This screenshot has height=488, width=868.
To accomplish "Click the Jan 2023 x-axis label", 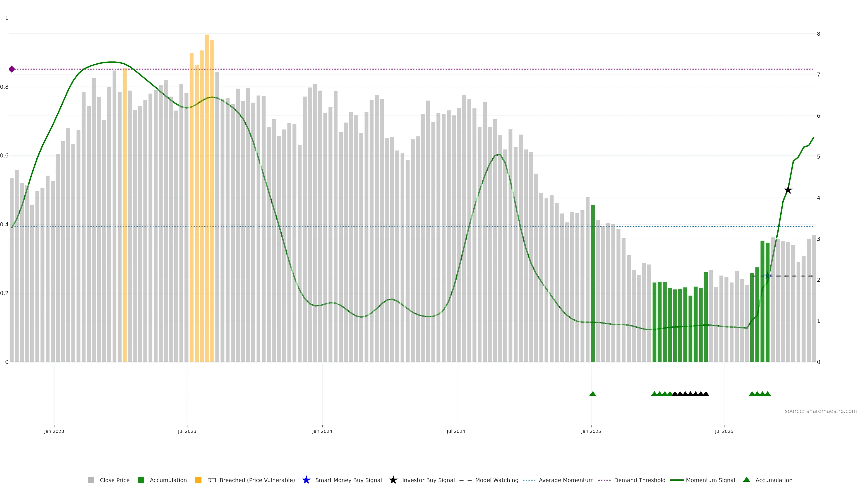I will pyautogui.click(x=54, y=432).
